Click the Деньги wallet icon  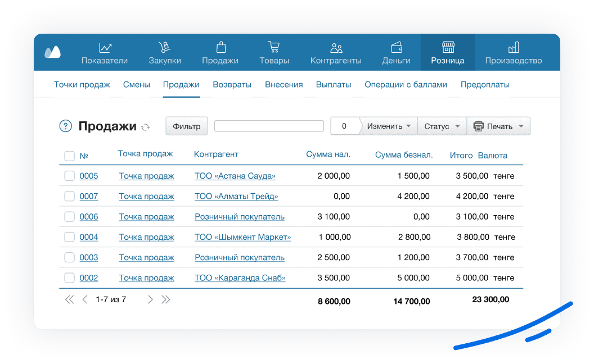(x=396, y=48)
